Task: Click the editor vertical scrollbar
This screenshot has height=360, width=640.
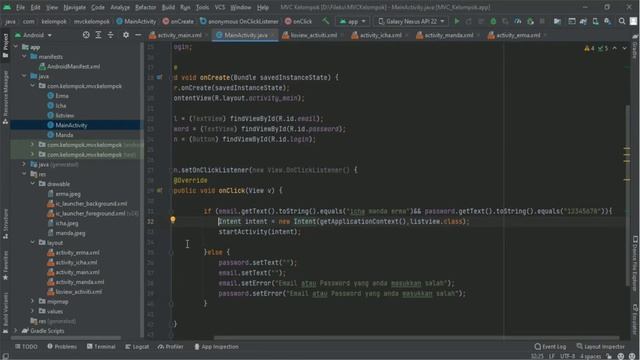Action: (627, 196)
